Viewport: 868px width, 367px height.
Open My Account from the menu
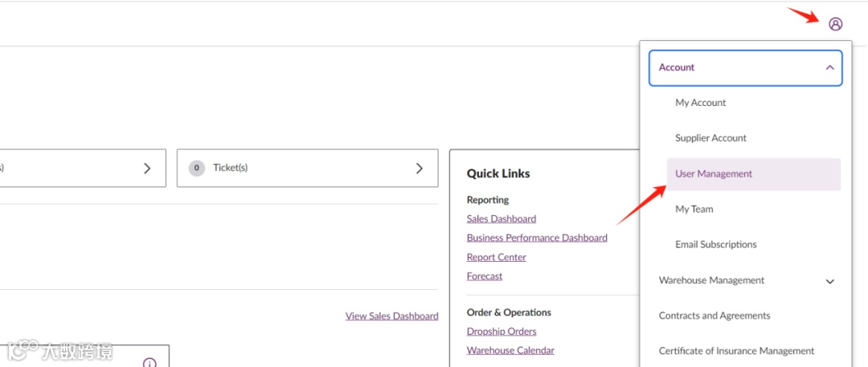pyautogui.click(x=700, y=103)
